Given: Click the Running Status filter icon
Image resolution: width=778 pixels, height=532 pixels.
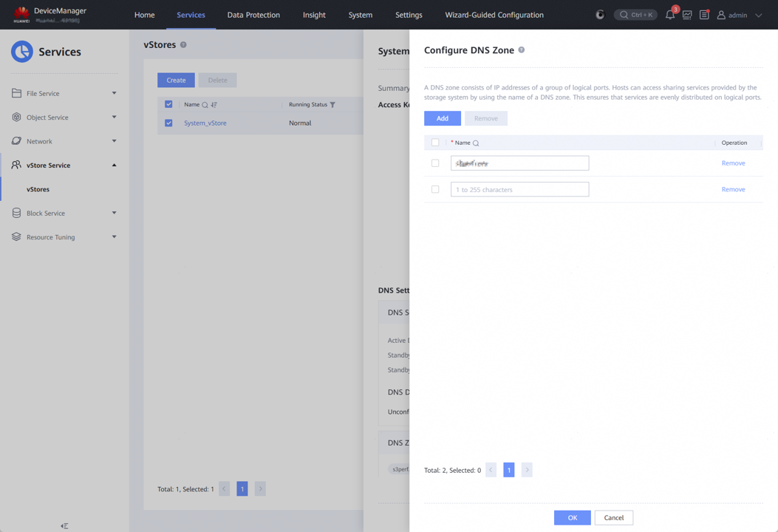Looking at the screenshot, I should 332,105.
